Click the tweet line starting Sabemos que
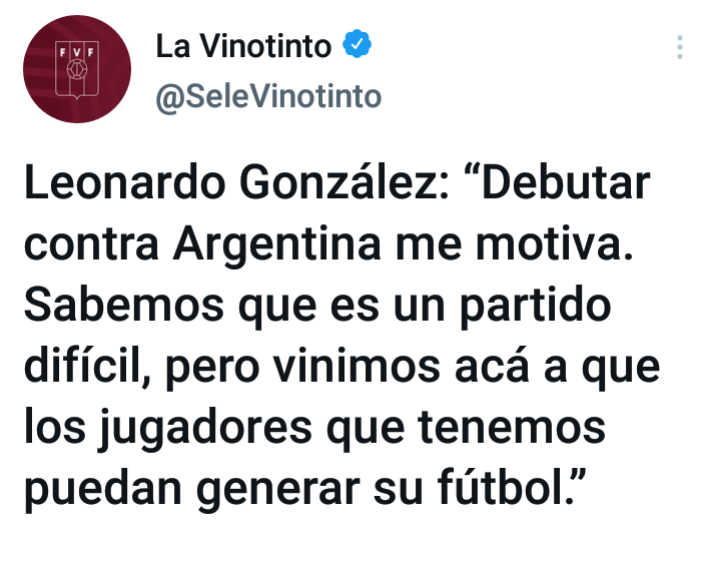This screenshot has width=719, height=565. coord(317,306)
